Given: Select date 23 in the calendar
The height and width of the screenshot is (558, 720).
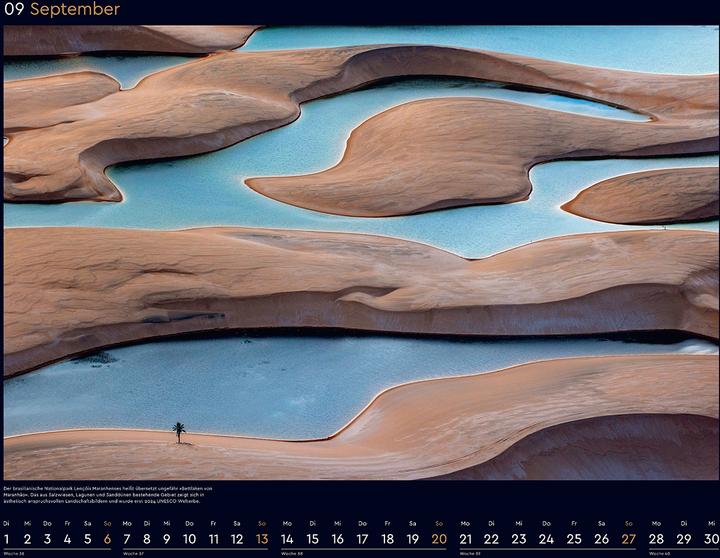Looking at the screenshot, I should point(518,539).
